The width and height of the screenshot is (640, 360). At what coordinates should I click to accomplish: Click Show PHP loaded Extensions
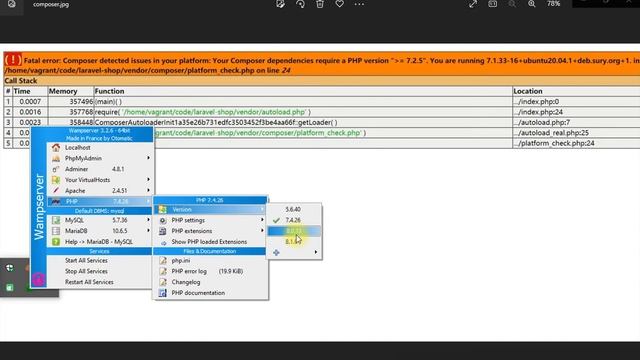pyautogui.click(x=209, y=242)
